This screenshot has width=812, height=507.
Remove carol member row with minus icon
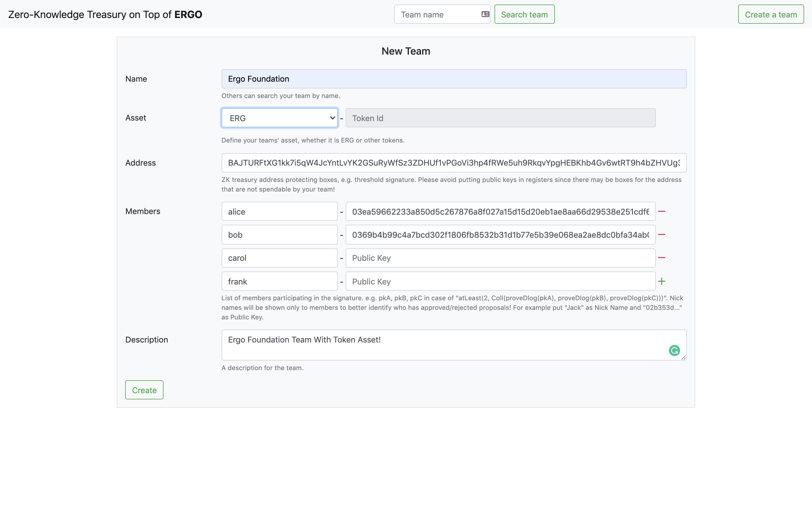[661, 258]
